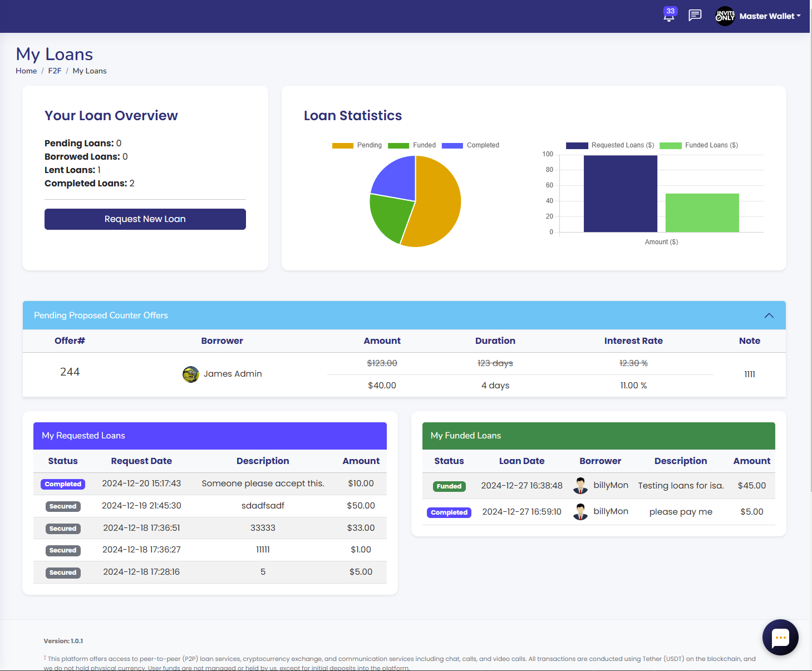
Task: Toggle the Pending legend in pie chart
Action: tap(357, 145)
